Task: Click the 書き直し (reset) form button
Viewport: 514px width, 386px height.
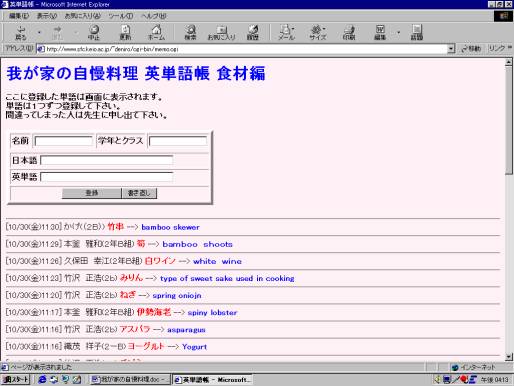Action: pyautogui.click(x=139, y=193)
